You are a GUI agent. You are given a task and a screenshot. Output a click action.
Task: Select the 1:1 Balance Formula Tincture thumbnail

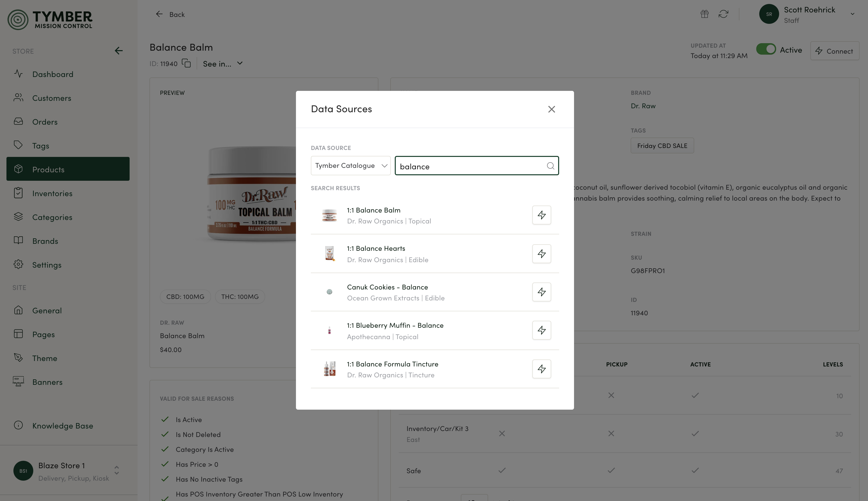pyautogui.click(x=329, y=369)
